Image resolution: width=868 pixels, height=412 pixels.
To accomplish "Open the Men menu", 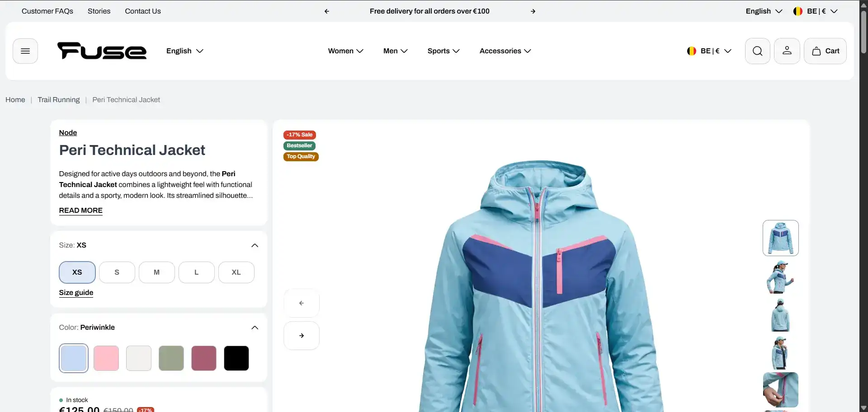I will 396,51.
